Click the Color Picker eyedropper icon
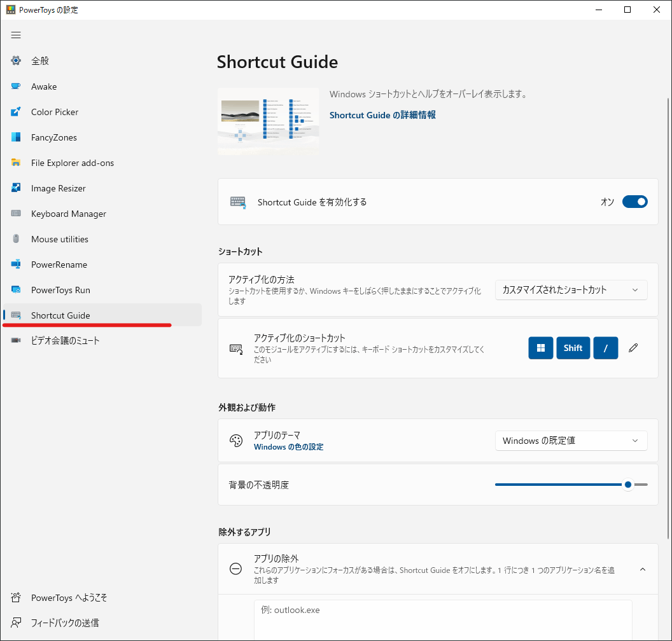Viewport: 672px width, 641px height. [x=16, y=112]
